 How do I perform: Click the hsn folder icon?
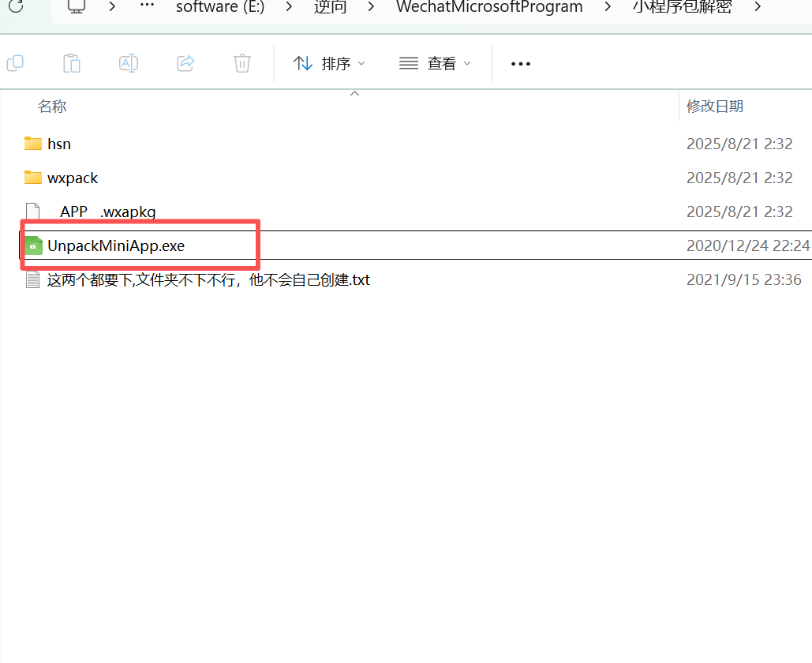click(33, 144)
